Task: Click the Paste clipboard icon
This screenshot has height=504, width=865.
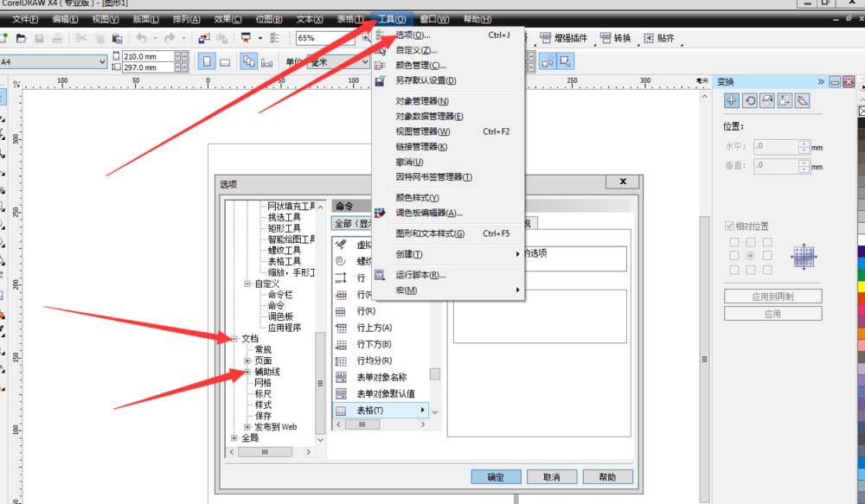Action: pyautogui.click(x=117, y=38)
